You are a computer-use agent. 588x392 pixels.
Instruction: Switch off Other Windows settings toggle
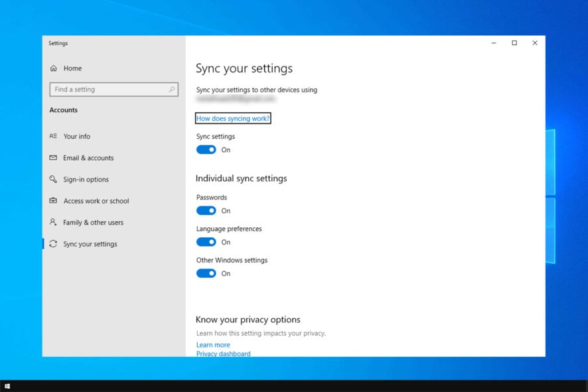coord(206,273)
